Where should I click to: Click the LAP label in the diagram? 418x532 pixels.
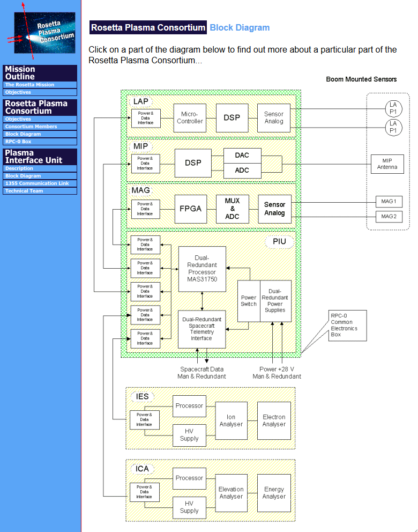click(141, 101)
